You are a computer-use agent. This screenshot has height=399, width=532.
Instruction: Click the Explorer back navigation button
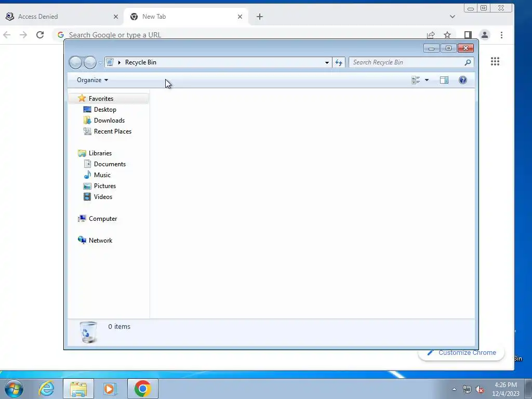[x=75, y=62]
